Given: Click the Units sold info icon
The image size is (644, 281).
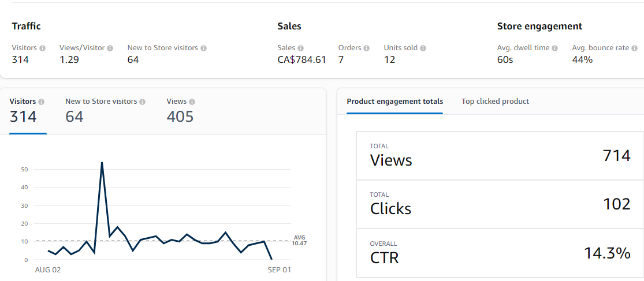Looking at the screenshot, I should tap(423, 48).
